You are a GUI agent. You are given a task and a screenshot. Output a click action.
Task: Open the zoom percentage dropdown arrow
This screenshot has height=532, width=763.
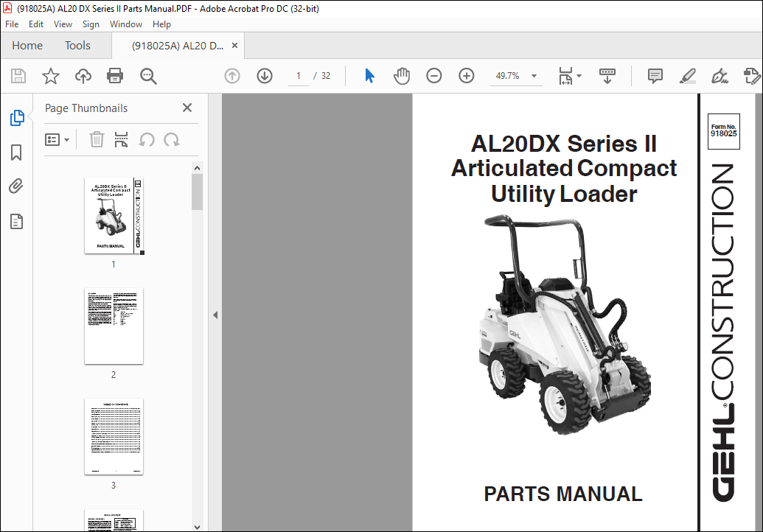(x=534, y=76)
